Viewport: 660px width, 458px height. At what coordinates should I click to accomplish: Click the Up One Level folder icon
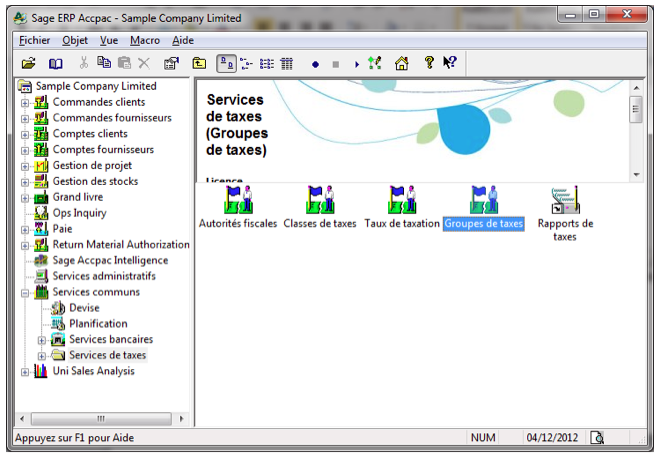pos(199,63)
